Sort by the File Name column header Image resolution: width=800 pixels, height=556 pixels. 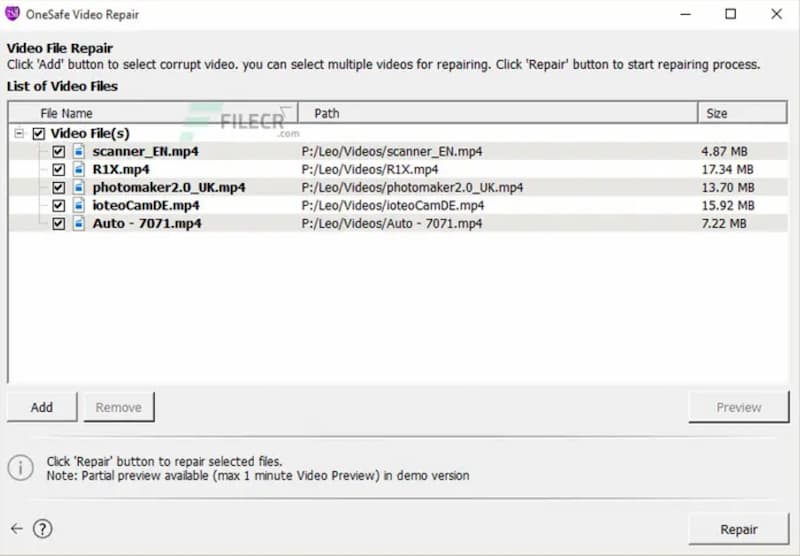[153, 113]
